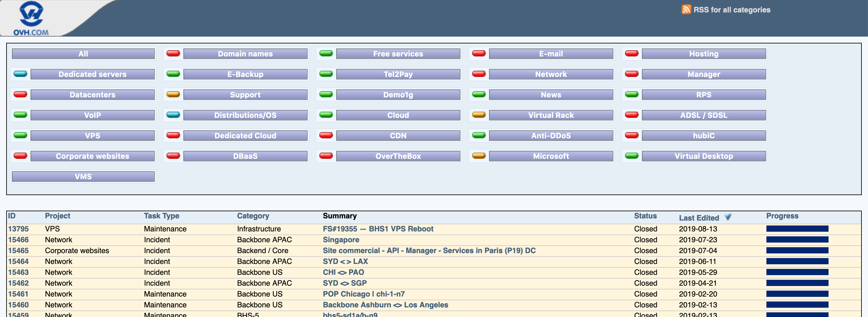The width and height of the screenshot is (868, 317).
Task: Click red status indicator beside Domain names
Action: (x=173, y=54)
